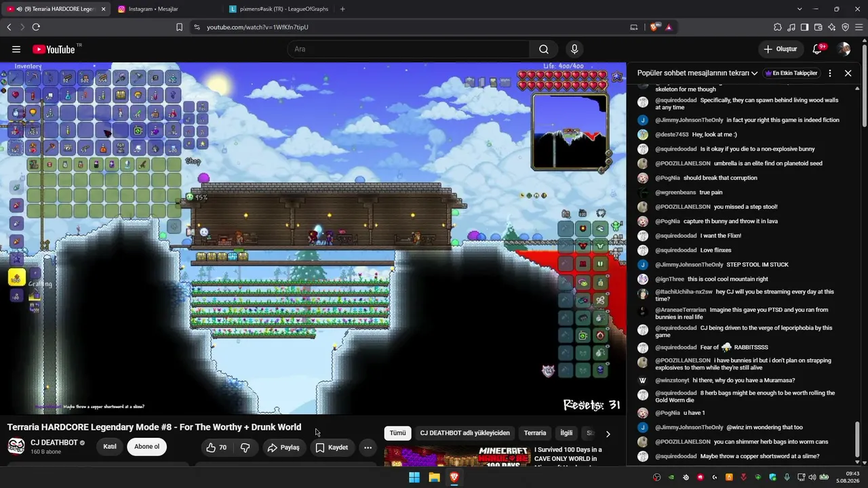The height and width of the screenshot is (488, 868).
Task: Open the Minecraft 100 Days video thumbnail
Action: [456, 455]
